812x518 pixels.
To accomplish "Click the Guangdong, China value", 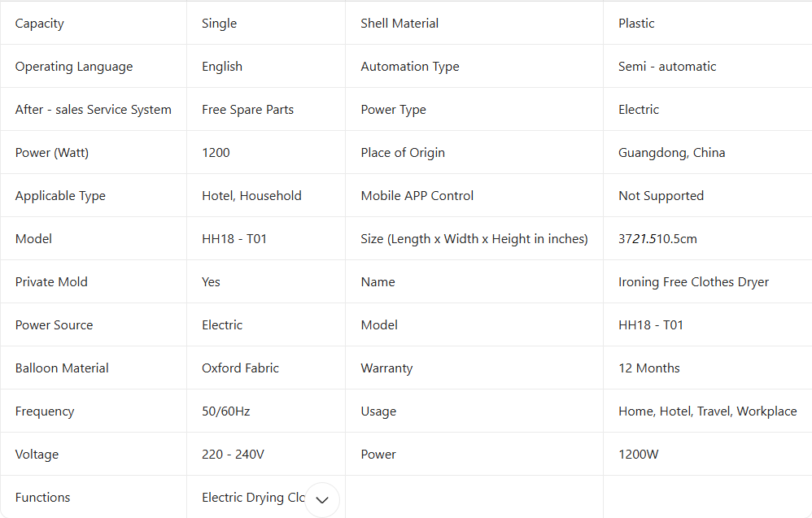I will (671, 153).
